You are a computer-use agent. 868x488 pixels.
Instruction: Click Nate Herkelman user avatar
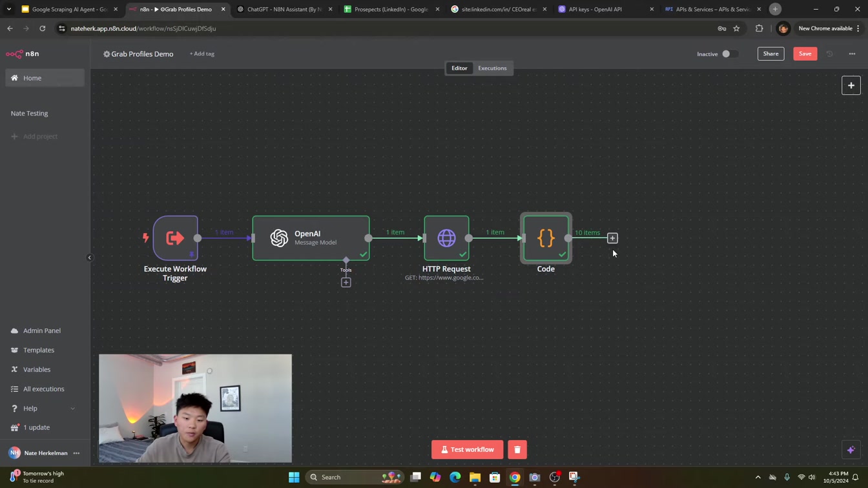click(x=14, y=453)
